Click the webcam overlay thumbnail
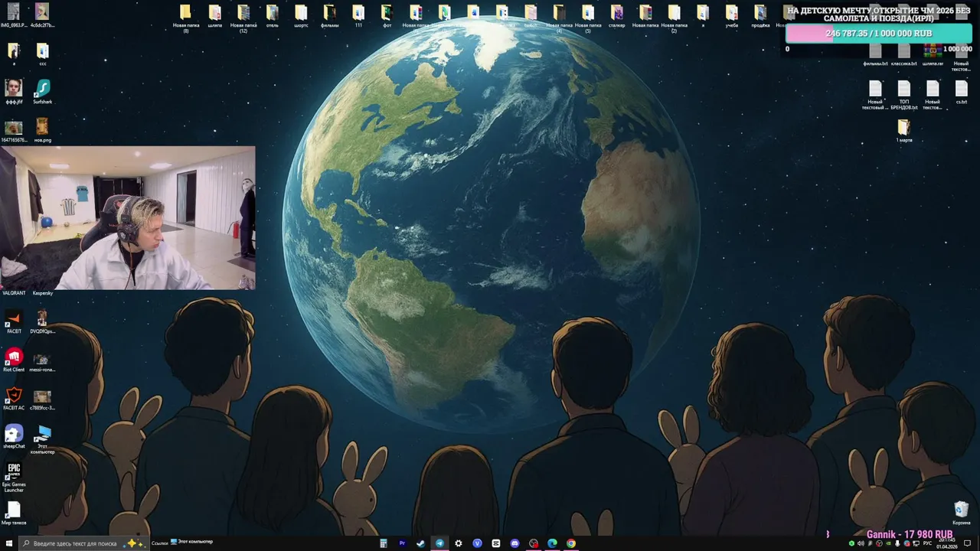 coord(128,218)
